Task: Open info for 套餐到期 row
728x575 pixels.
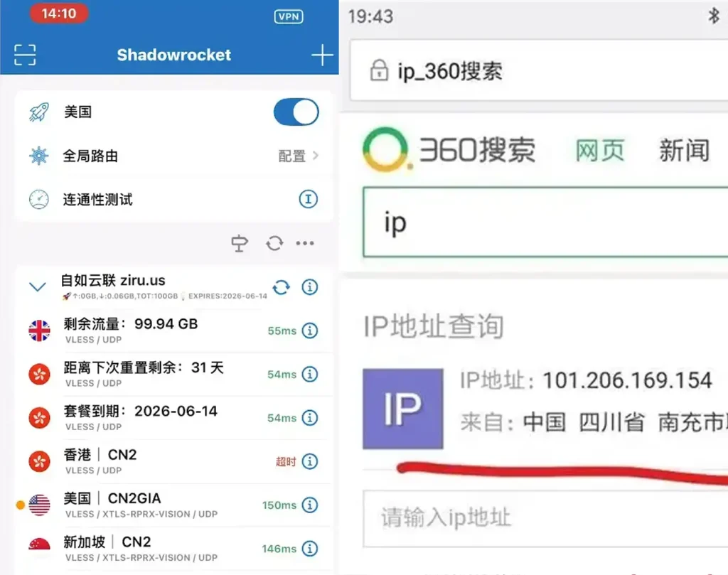Action: [x=310, y=418]
